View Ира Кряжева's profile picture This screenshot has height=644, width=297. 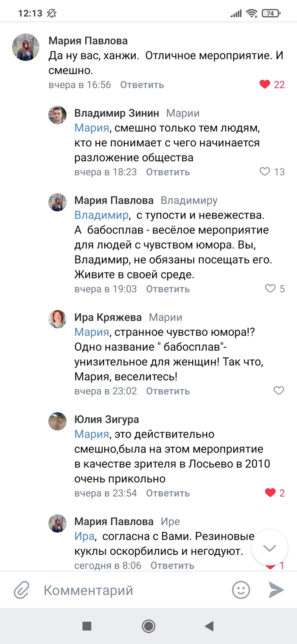pos(57,319)
